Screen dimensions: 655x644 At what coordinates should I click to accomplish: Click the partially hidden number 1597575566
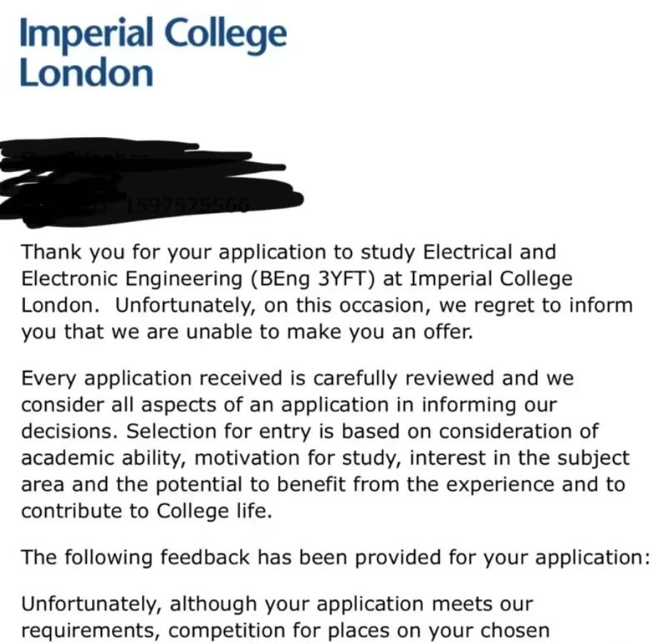click(187, 206)
